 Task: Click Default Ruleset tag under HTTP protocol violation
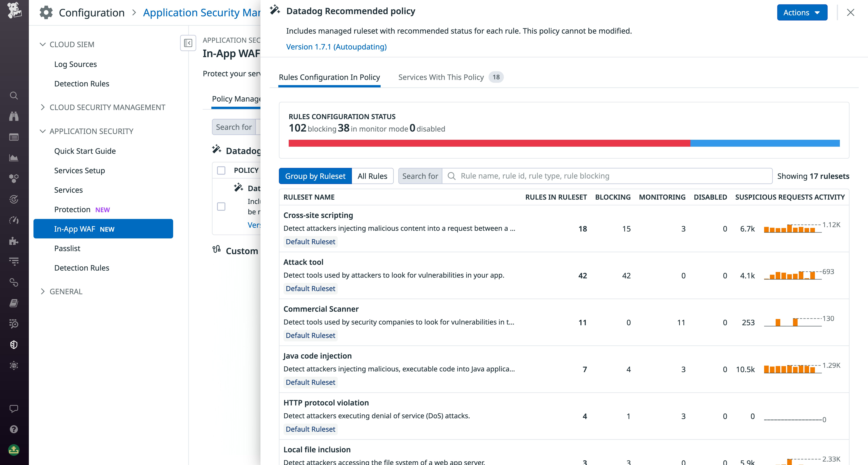pos(310,429)
